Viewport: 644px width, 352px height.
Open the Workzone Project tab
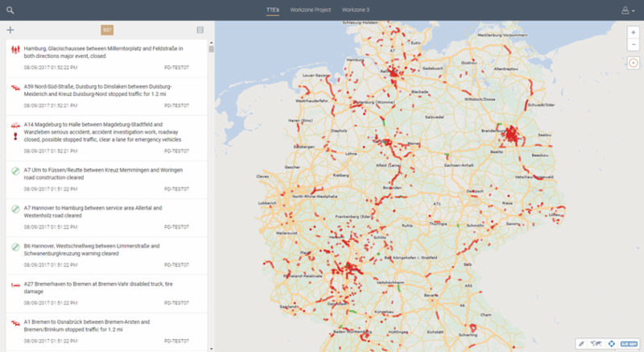click(311, 10)
